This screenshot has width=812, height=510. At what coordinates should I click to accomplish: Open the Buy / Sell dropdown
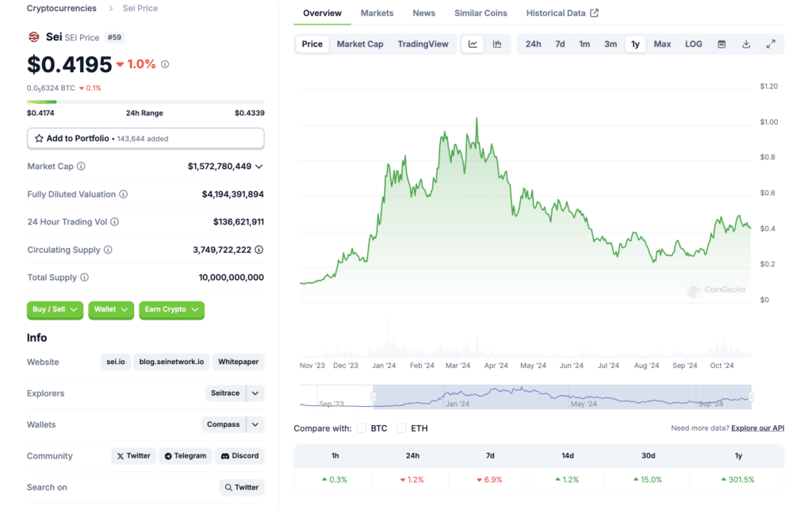tap(55, 309)
